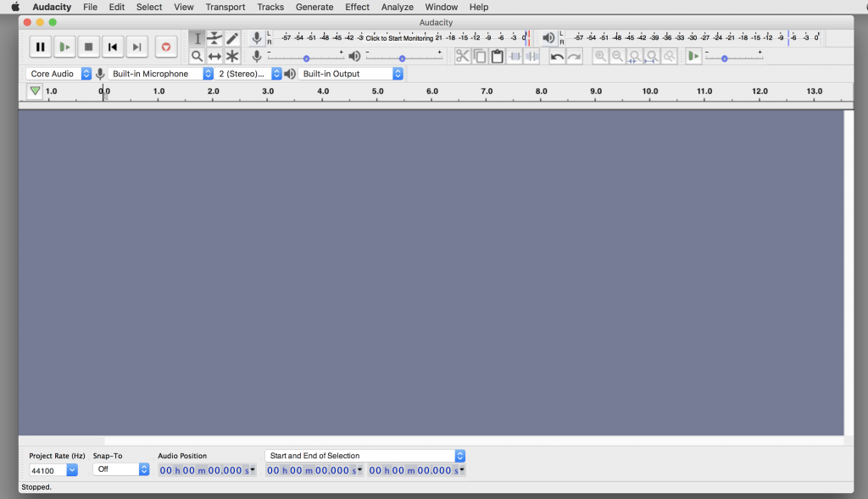Image resolution: width=868 pixels, height=499 pixels.
Task: Skip to the end of the project
Action: point(136,47)
